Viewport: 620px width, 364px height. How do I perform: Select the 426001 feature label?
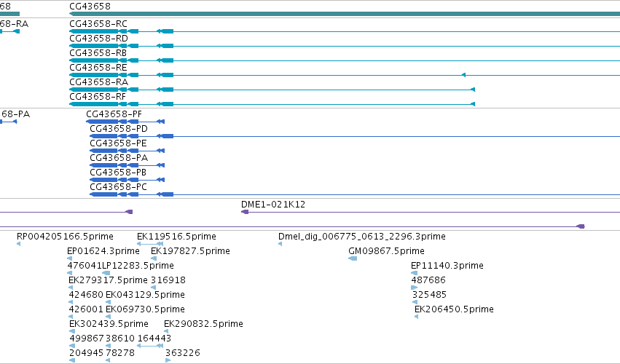coord(86,309)
